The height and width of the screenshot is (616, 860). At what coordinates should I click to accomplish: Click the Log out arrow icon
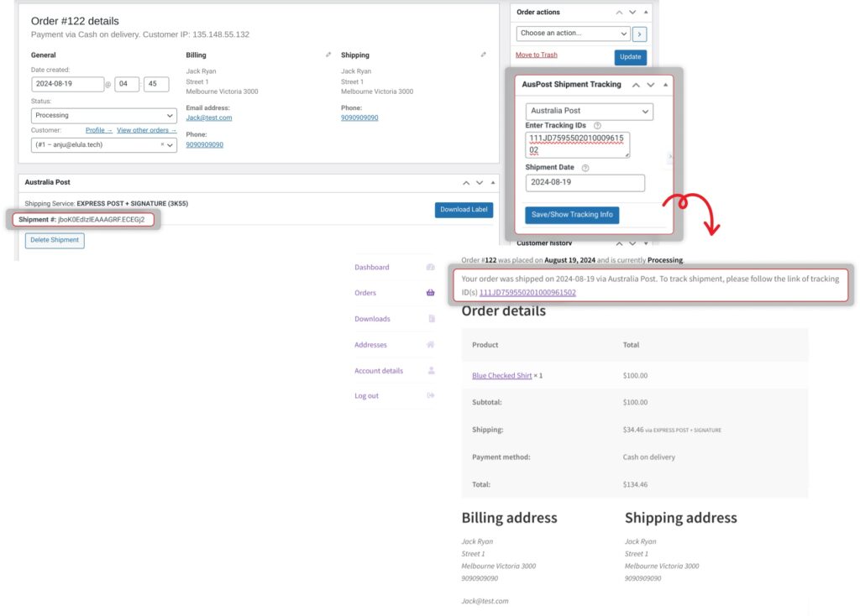pyautogui.click(x=431, y=395)
